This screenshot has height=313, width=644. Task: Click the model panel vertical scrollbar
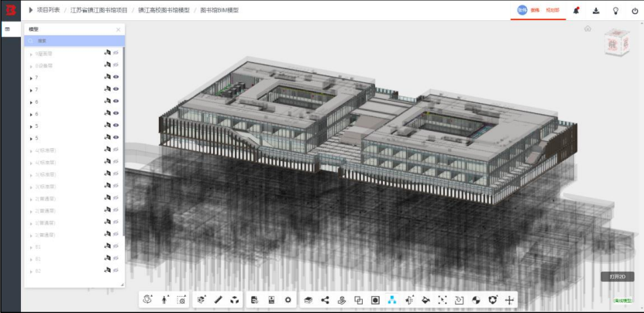tap(124, 142)
